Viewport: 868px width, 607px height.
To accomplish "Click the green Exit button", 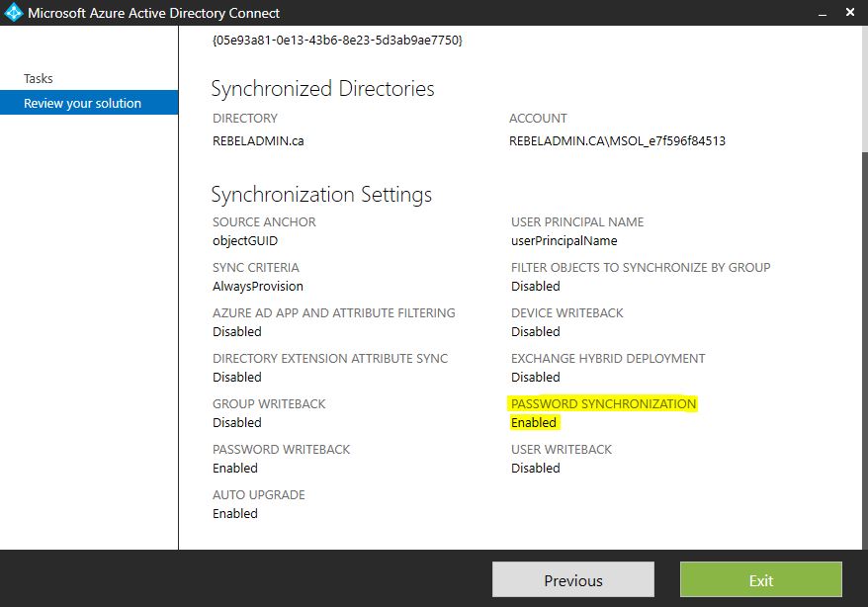I will coord(761,580).
